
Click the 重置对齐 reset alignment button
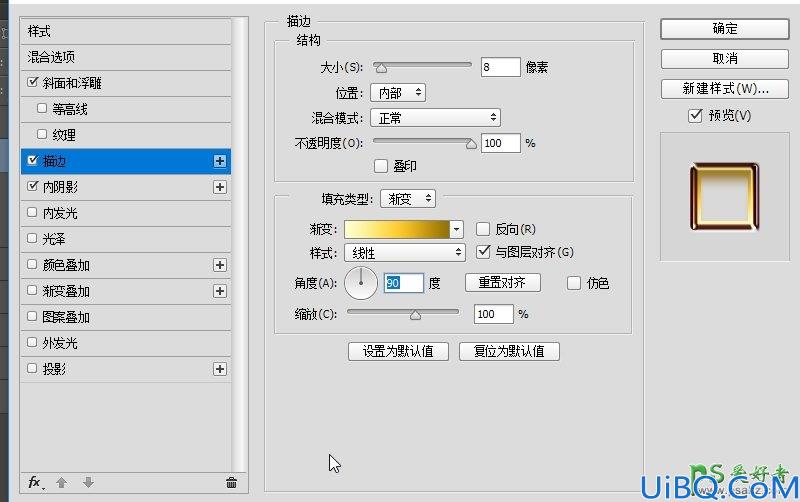click(503, 283)
